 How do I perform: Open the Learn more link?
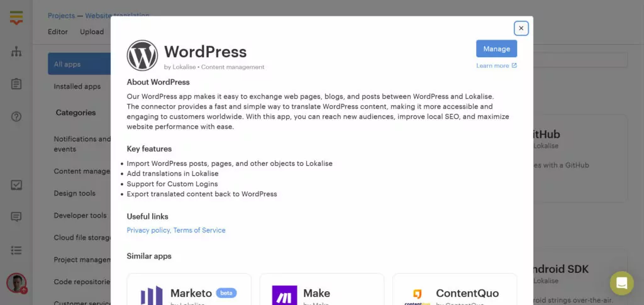pyautogui.click(x=496, y=65)
